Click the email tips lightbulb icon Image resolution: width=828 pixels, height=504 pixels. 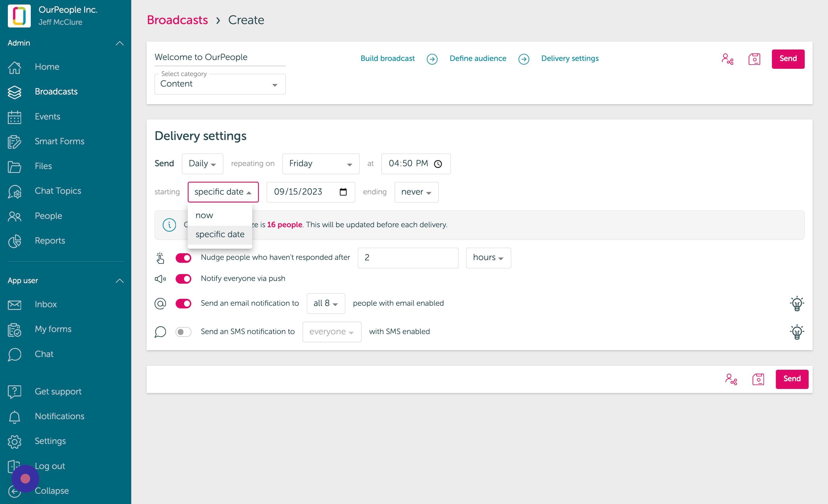(797, 303)
